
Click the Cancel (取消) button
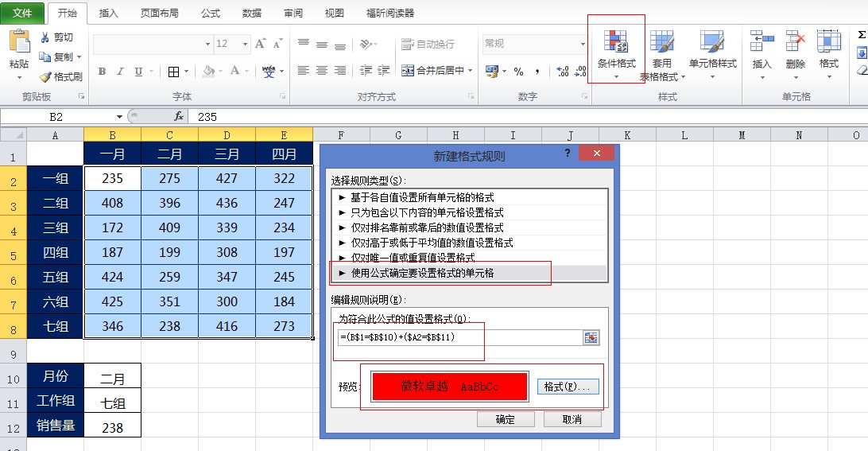pos(572,419)
